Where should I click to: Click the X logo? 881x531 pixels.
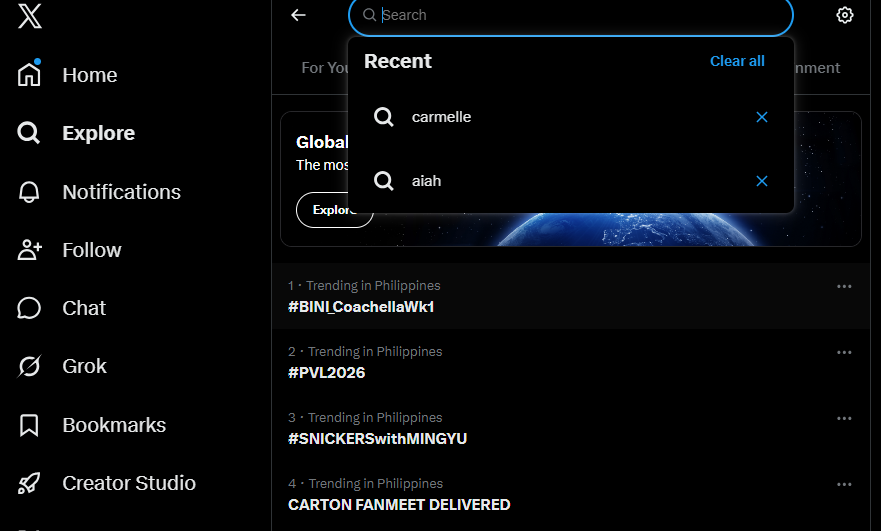click(29, 15)
